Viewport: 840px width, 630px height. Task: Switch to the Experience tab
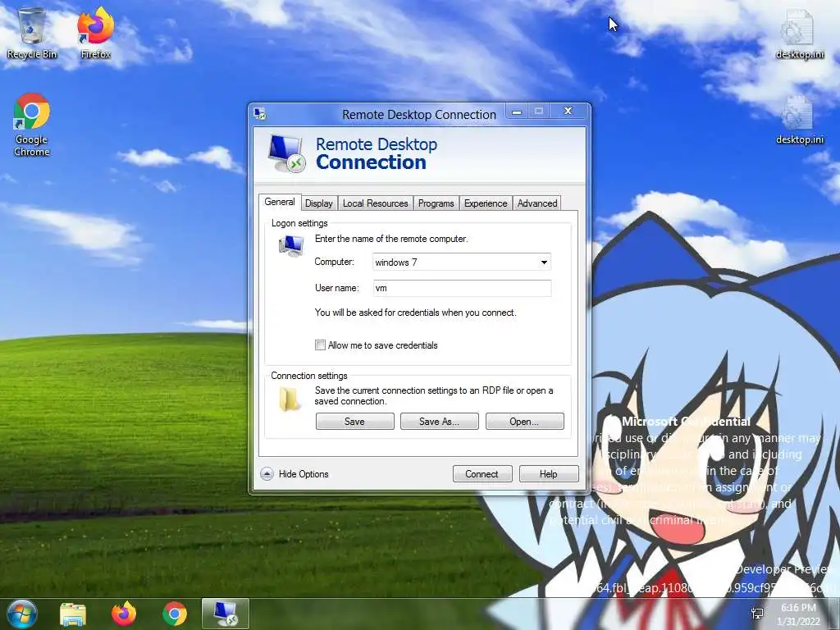point(486,203)
